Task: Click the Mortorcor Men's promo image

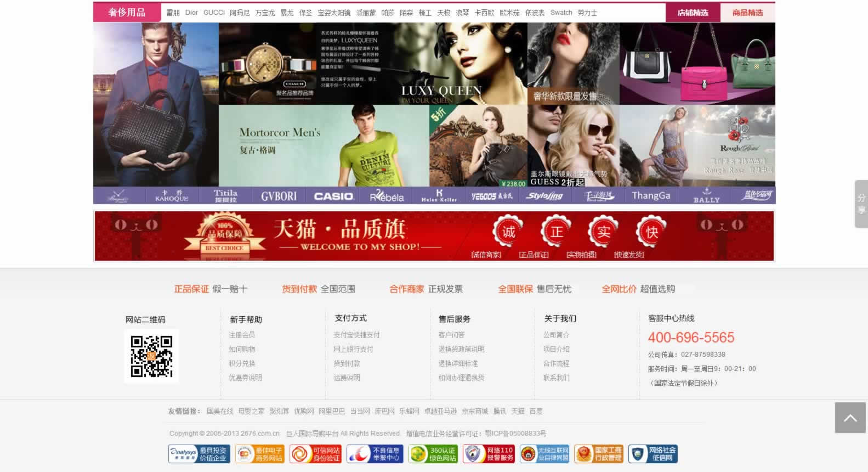Action: (x=324, y=146)
